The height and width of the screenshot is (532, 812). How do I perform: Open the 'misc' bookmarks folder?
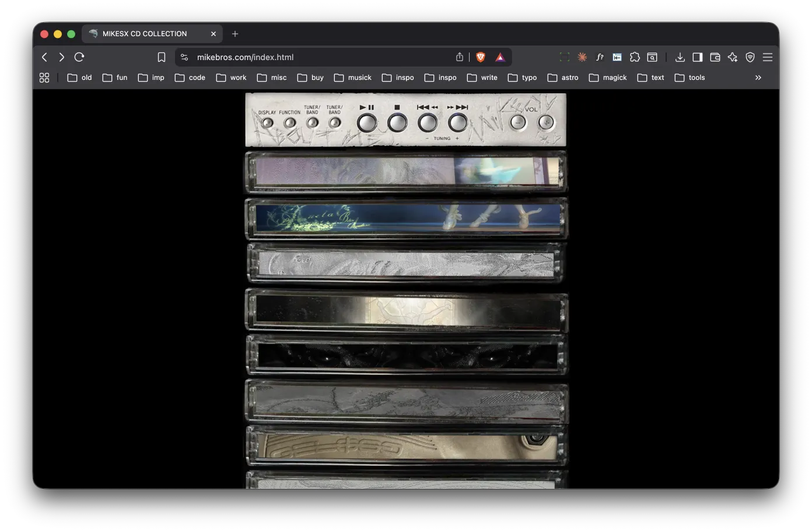pyautogui.click(x=272, y=78)
